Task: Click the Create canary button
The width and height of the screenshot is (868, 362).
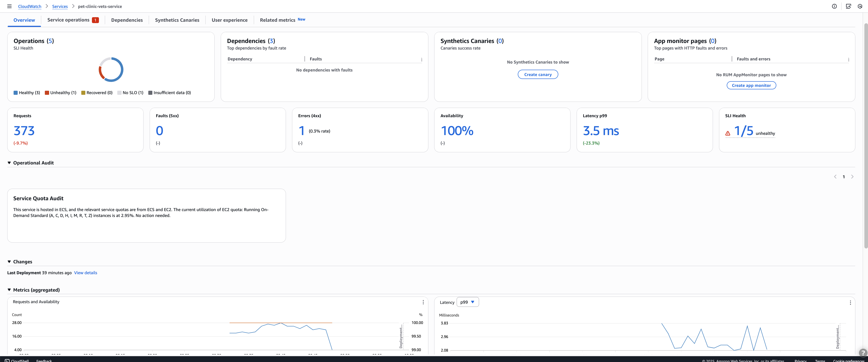Action: point(538,74)
